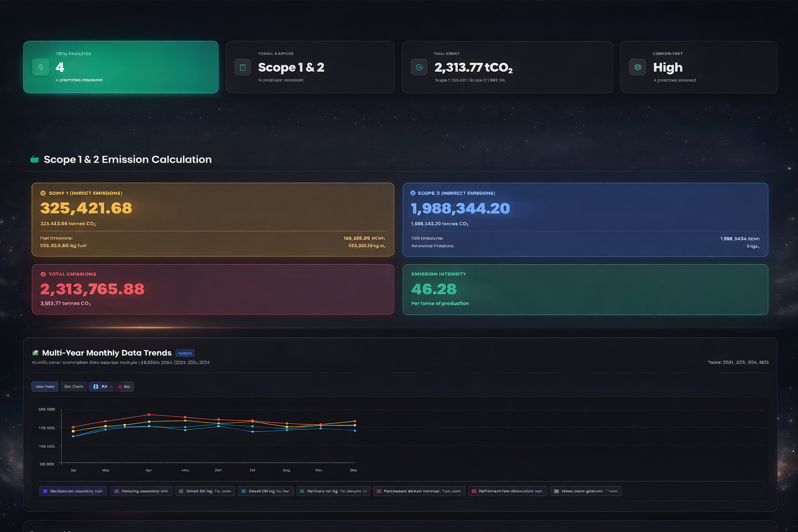Select the first chart type tab in controls
The image size is (798, 532).
coord(45,387)
